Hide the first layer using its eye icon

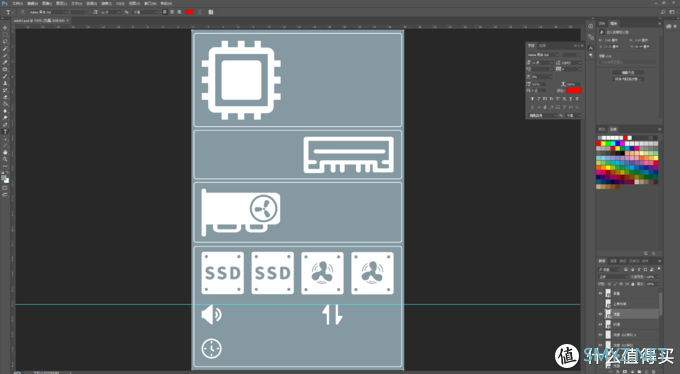point(601,293)
